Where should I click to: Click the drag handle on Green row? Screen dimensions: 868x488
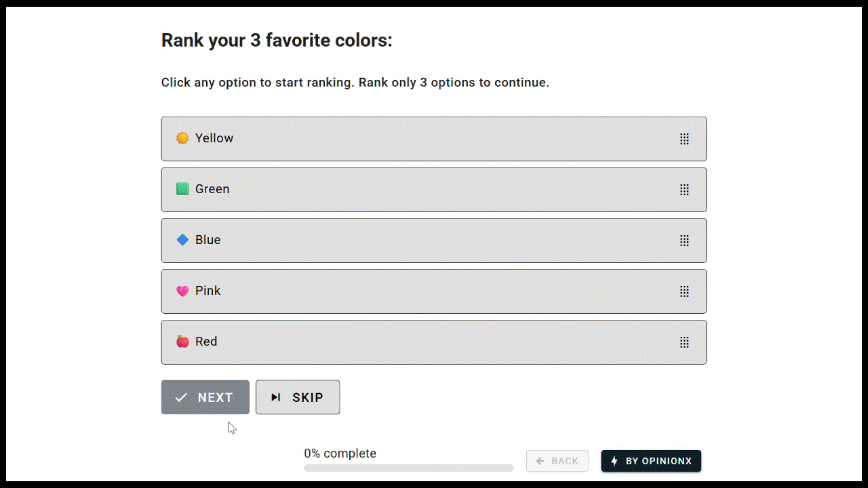pyautogui.click(x=684, y=190)
